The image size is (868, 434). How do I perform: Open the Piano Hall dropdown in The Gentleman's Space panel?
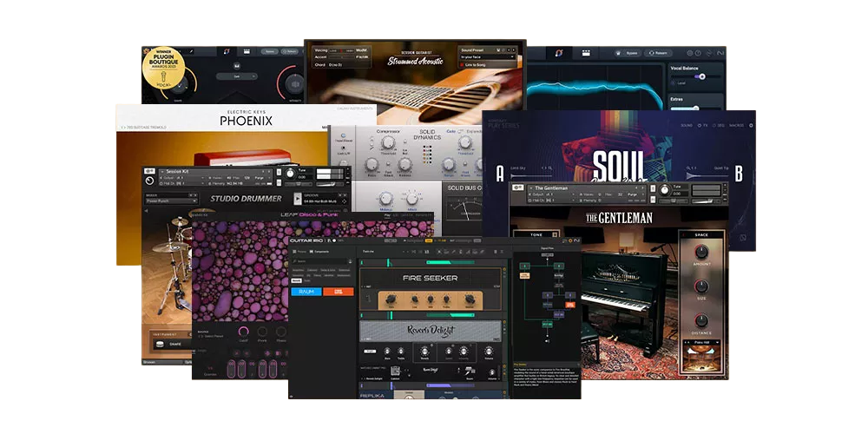pos(701,342)
